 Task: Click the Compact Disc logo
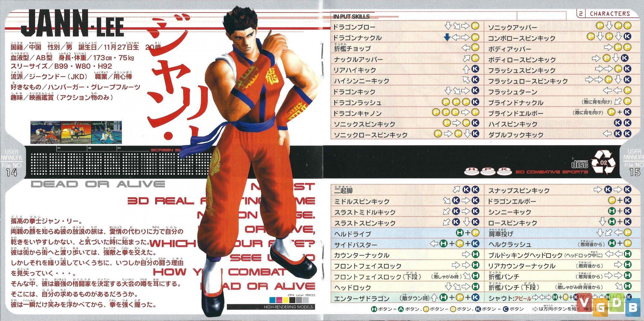(x=580, y=164)
